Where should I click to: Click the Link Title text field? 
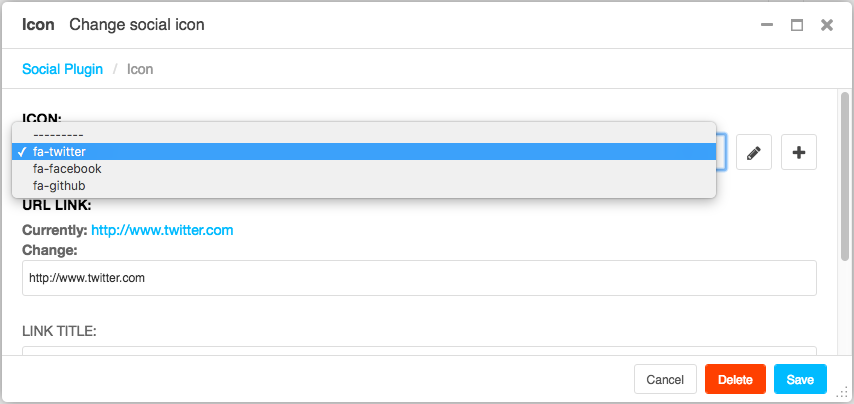(419, 351)
